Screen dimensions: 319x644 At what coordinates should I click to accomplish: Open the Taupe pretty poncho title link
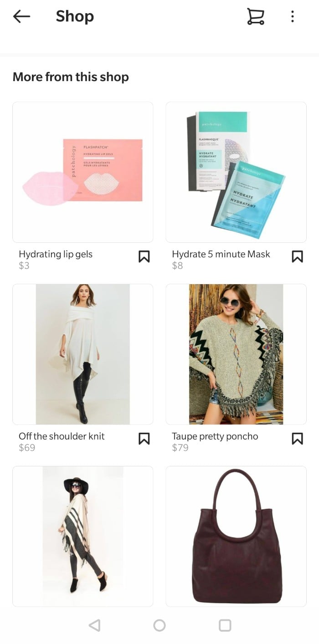(x=215, y=436)
